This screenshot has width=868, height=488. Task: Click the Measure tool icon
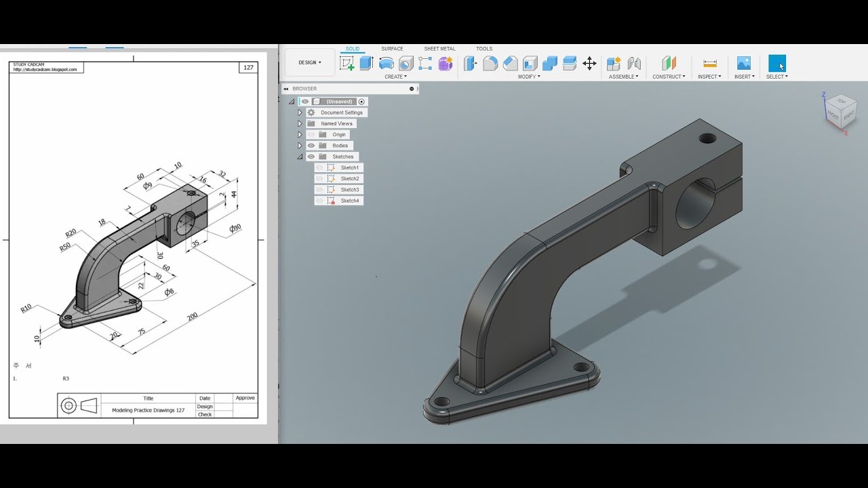coord(710,64)
